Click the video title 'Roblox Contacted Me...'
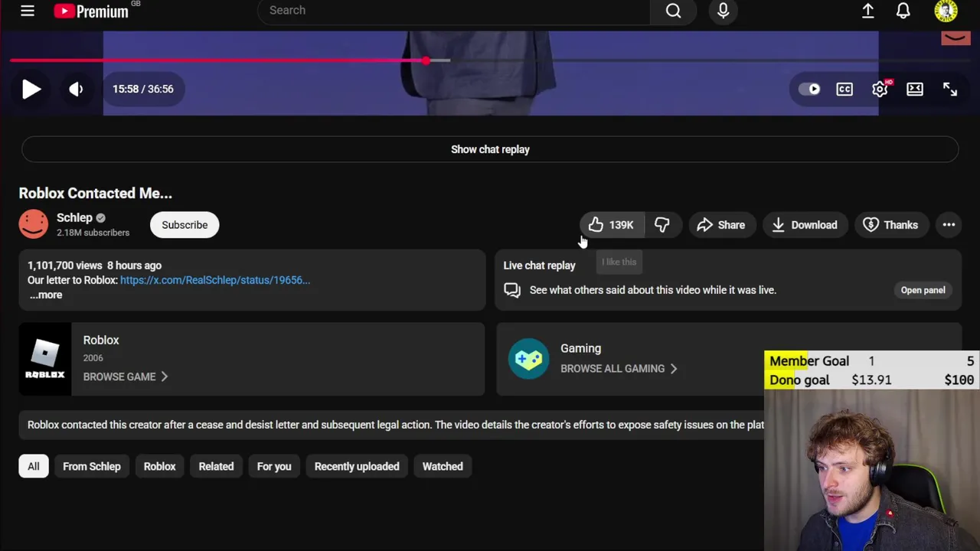The image size is (980, 551). click(96, 193)
